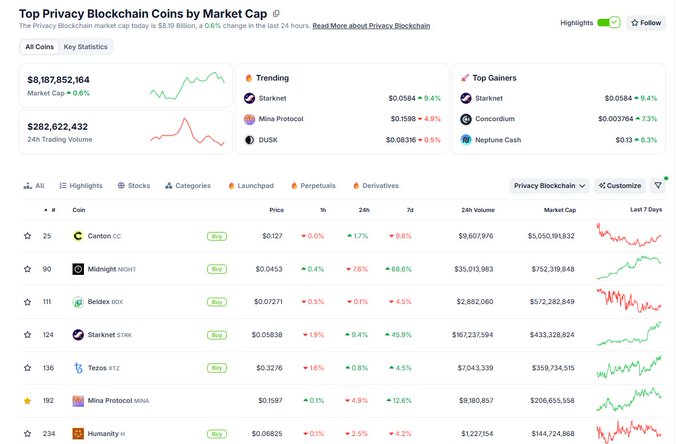The height and width of the screenshot is (444, 679).
Task: Turn off the Highlights switch
Action: 608,23
